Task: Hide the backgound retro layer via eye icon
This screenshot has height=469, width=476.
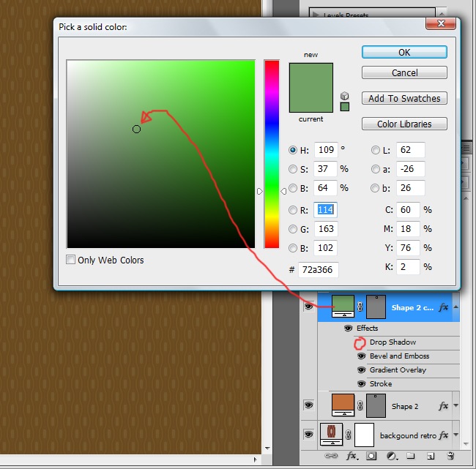Action: coord(308,435)
